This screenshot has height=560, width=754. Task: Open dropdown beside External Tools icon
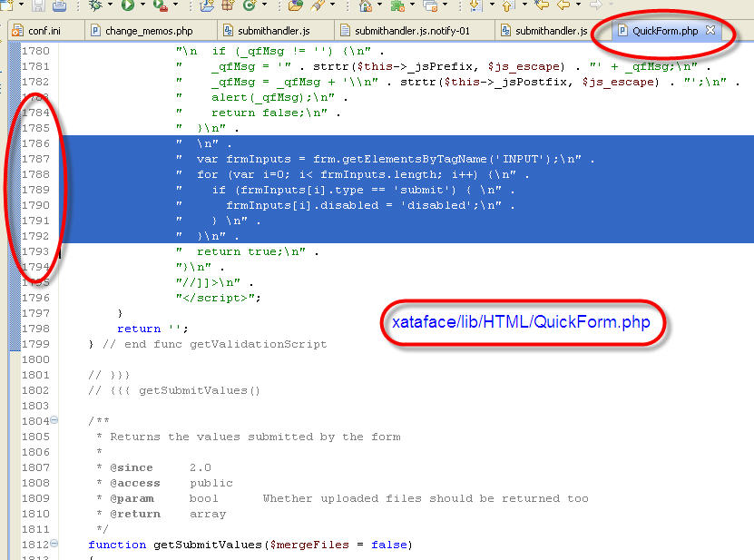click(x=175, y=5)
